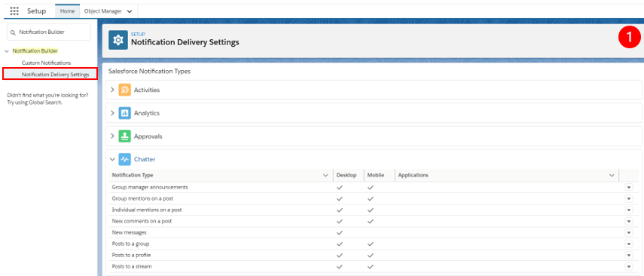Click the Setup gear icon in header
644x276 pixels.
pyautogui.click(x=118, y=40)
